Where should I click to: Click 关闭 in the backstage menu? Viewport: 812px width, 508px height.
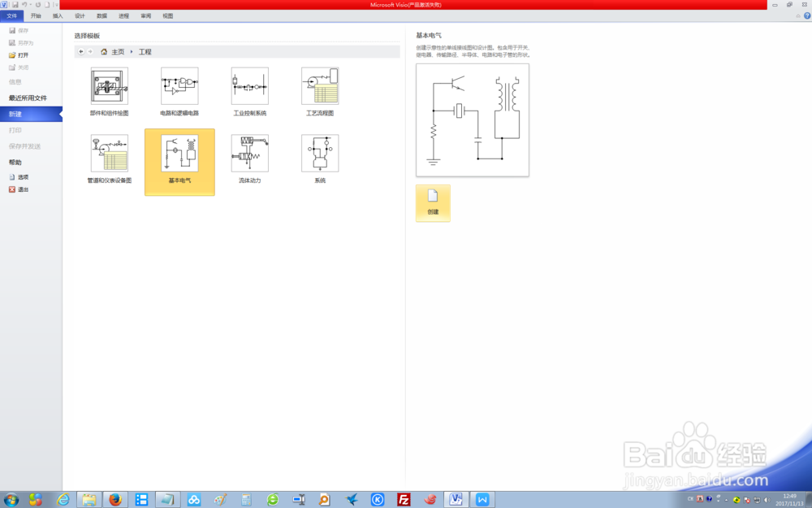(19, 67)
